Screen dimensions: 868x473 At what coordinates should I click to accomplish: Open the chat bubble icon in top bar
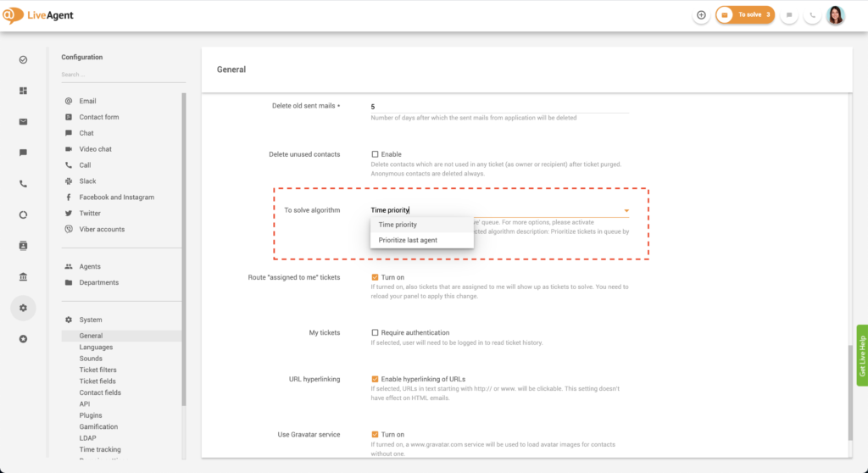(x=789, y=15)
